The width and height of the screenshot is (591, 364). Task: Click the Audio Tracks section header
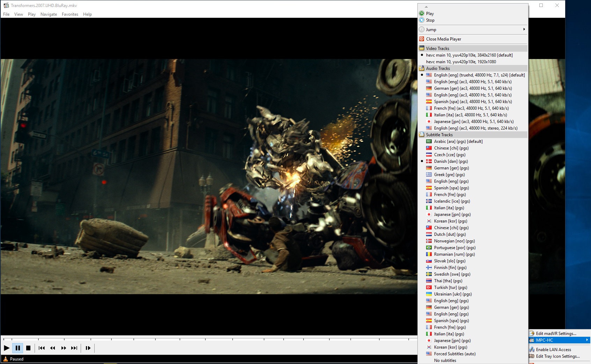(473, 68)
